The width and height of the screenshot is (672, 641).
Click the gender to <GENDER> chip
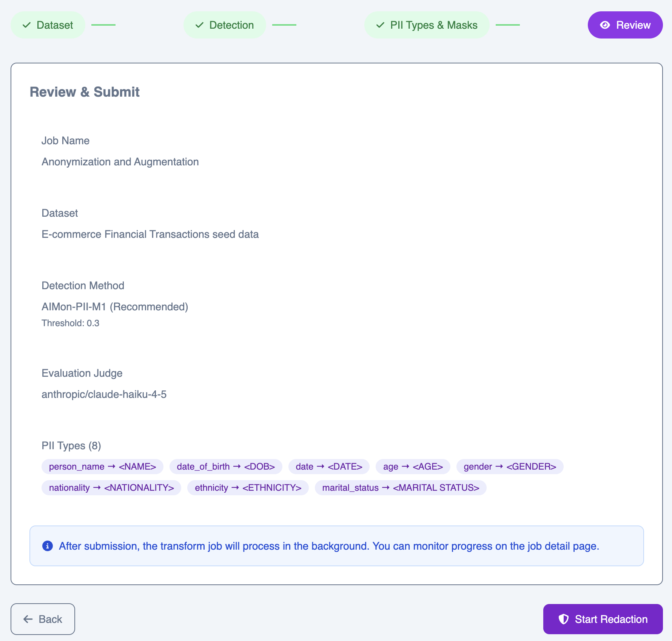pos(510,467)
